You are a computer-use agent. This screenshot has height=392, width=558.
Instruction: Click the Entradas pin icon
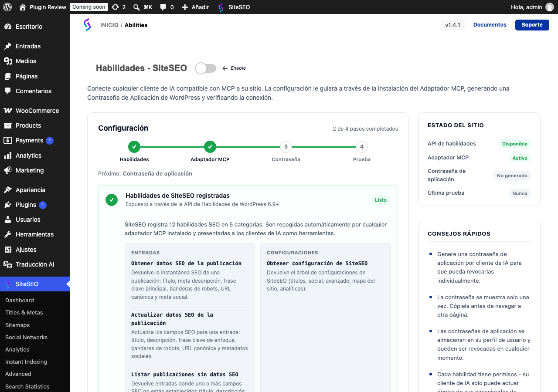coord(8,46)
